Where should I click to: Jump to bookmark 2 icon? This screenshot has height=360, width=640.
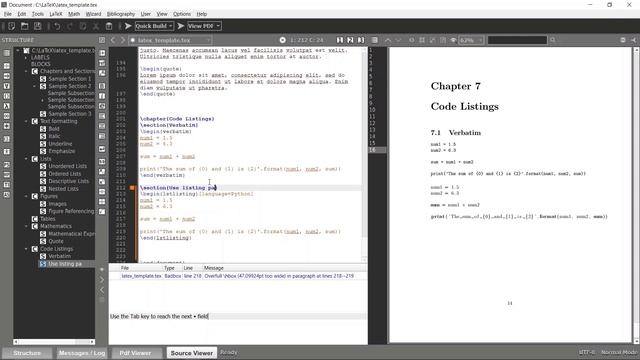click(350, 40)
